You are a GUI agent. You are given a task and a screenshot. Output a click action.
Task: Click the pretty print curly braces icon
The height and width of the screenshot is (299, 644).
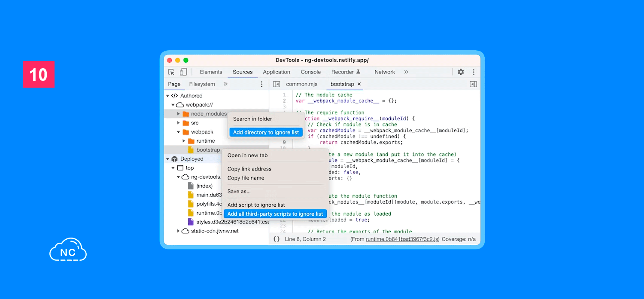[x=276, y=239]
